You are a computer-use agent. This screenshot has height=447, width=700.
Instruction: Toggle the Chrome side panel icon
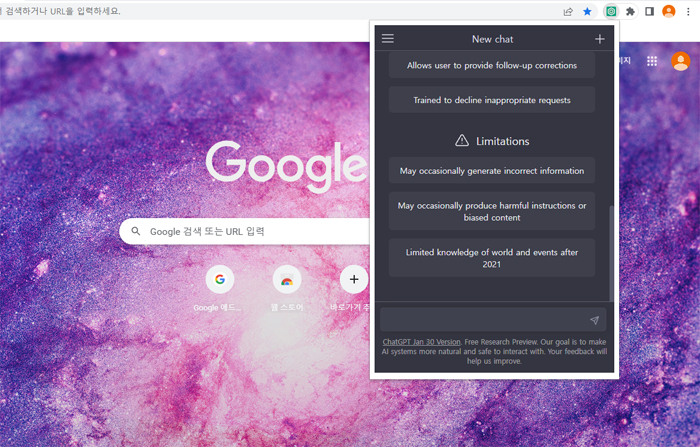coord(650,12)
